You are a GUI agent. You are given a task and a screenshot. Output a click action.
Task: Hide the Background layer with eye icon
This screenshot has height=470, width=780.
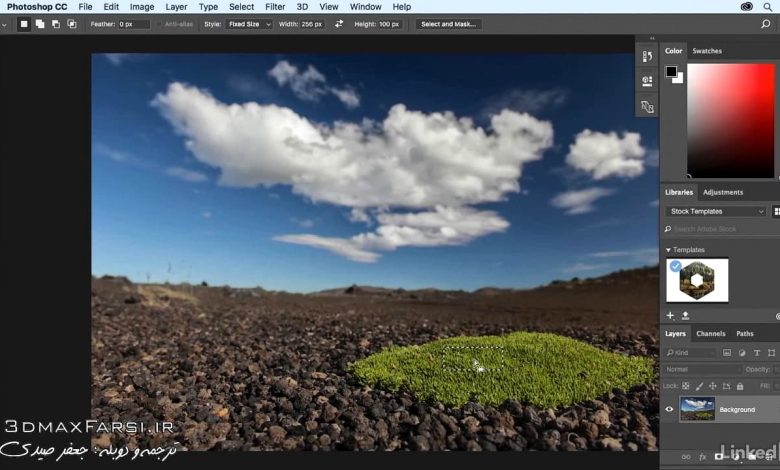(669, 409)
